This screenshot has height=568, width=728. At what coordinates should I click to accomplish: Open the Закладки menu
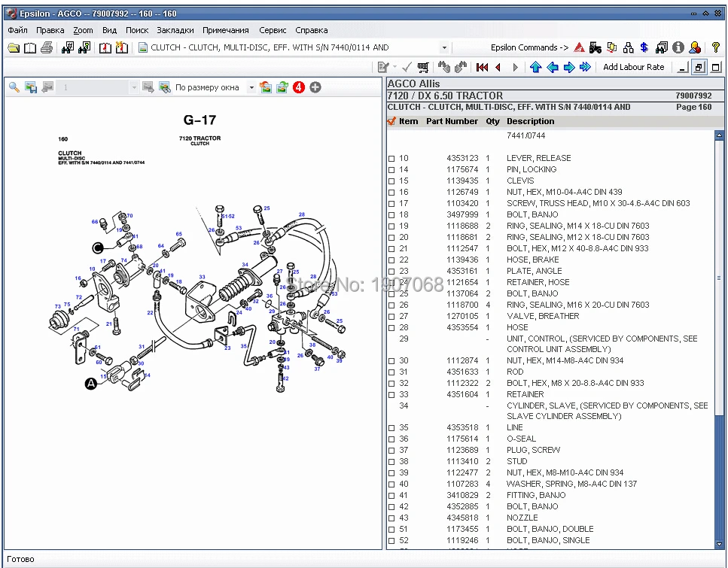[x=175, y=30]
